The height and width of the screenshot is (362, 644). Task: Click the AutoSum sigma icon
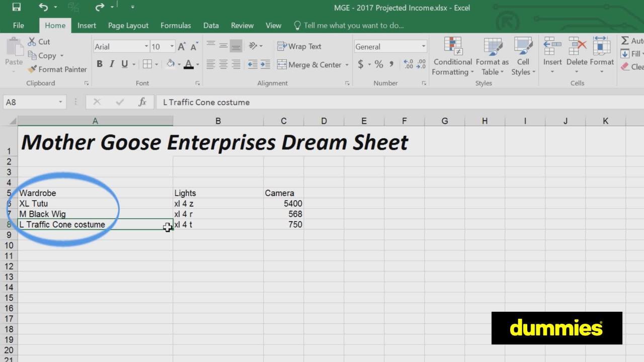coord(625,41)
